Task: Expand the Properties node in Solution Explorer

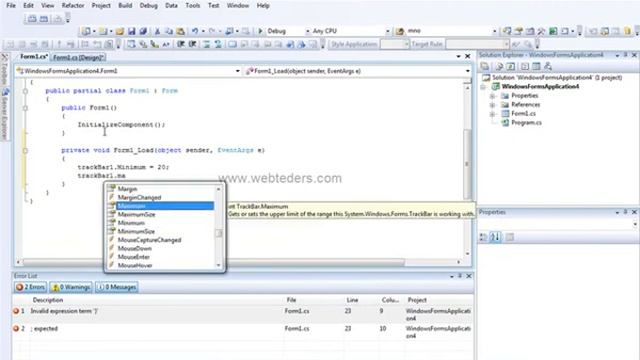Action: [x=493, y=96]
